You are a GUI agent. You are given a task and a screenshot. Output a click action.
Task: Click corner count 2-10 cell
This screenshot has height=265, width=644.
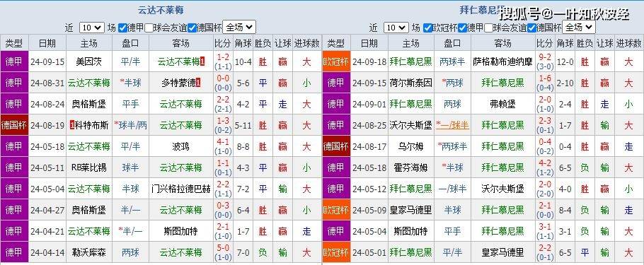(x=565, y=83)
